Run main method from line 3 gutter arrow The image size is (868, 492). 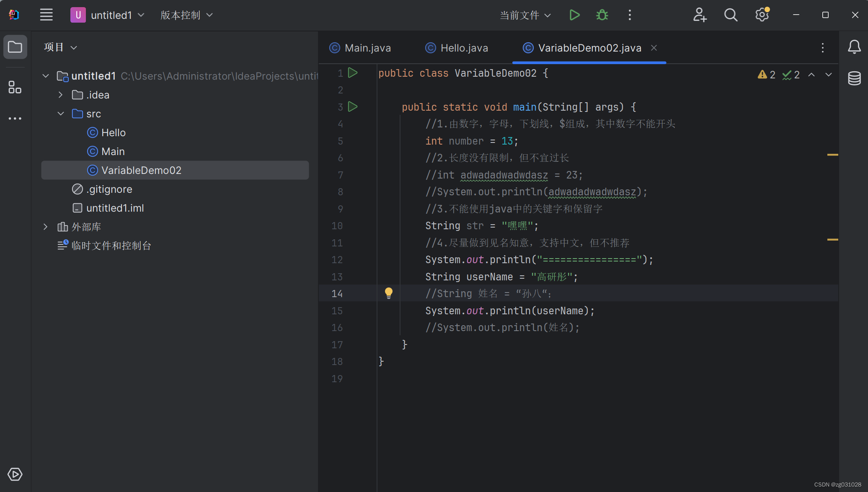tap(353, 107)
